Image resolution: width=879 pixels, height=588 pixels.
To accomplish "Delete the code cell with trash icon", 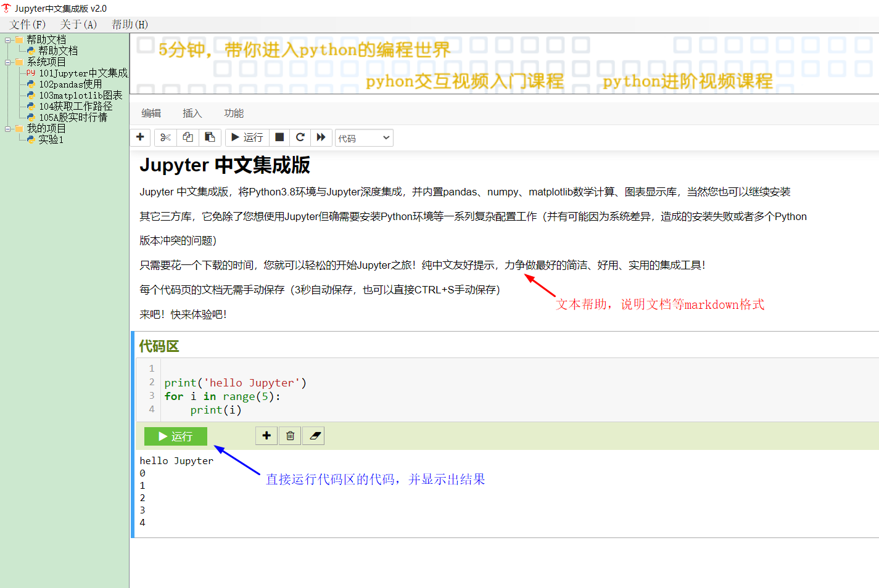I will coord(290,436).
